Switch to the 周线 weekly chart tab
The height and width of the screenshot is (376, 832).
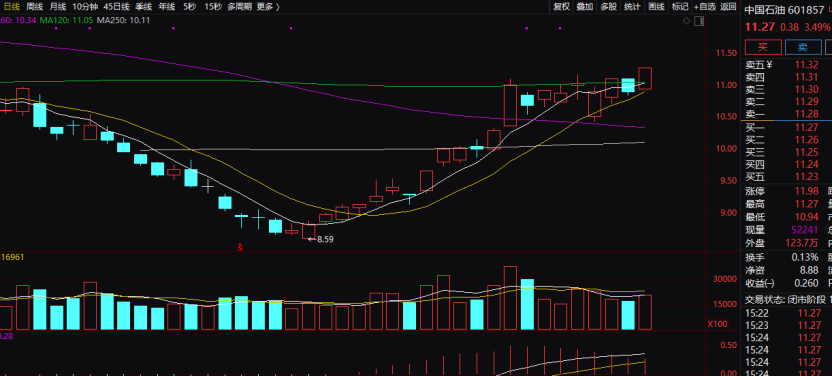coord(34,6)
